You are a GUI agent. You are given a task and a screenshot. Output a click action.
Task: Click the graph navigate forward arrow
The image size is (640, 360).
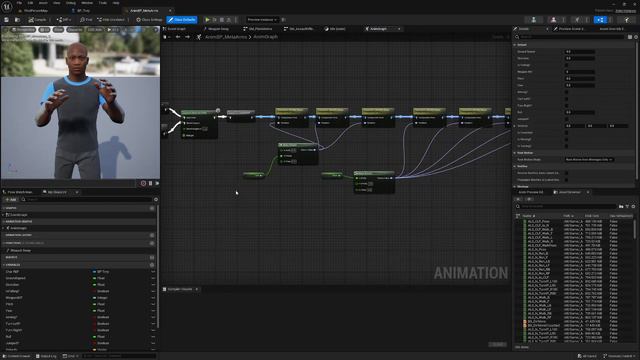[187, 37]
